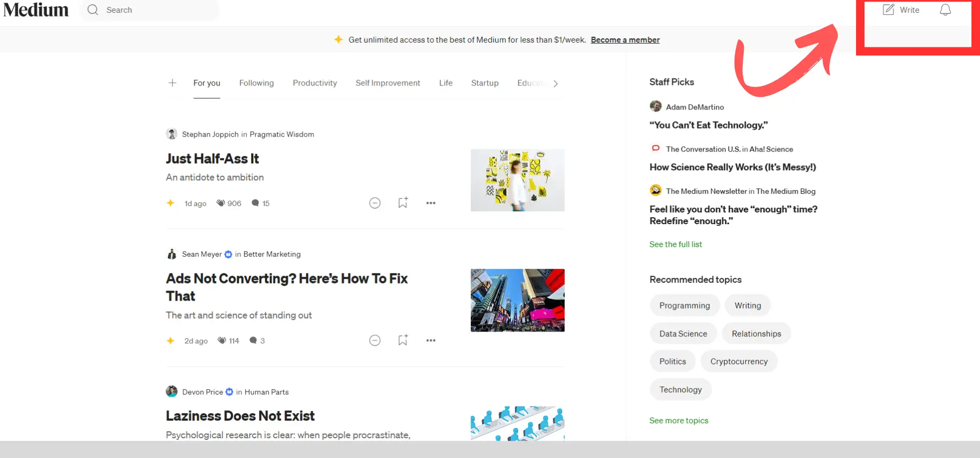Image resolution: width=980 pixels, height=458 pixels.
Task: Click the Medium logo
Action: (36, 10)
